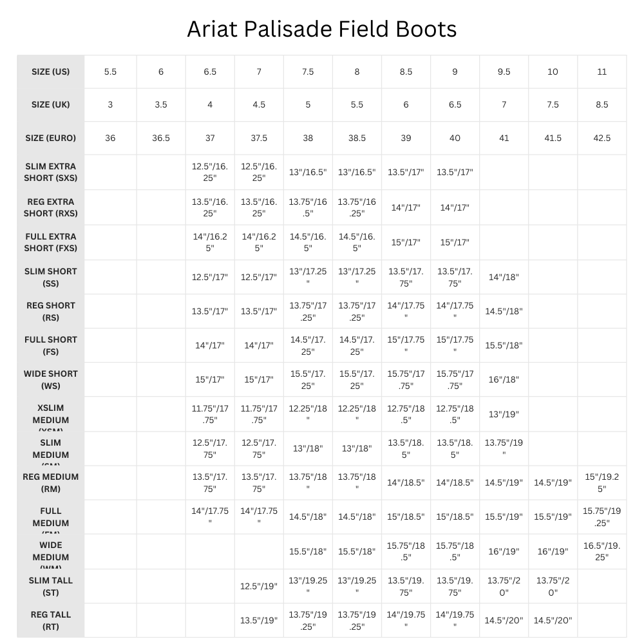The height and width of the screenshot is (644, 644).
Task: Select the SLIM TALL (ST) row label
Action: pyautogui.click(x=50, y=586)
